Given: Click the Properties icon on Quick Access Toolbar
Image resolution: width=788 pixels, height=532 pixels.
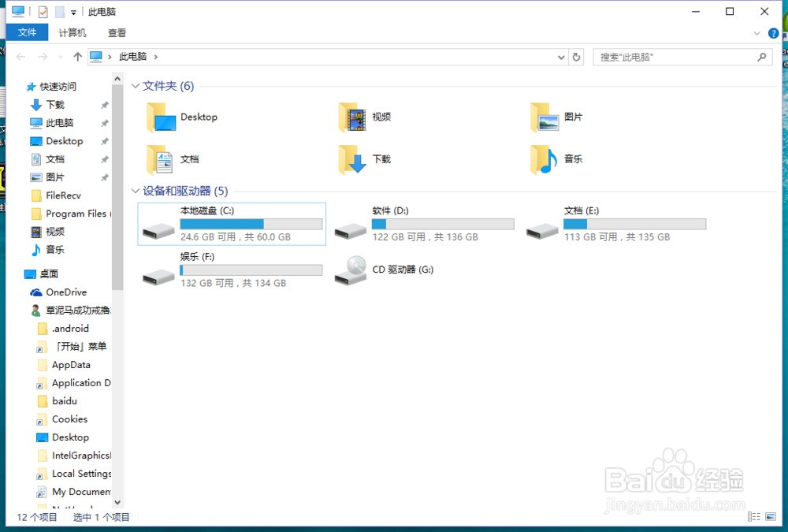Looking at the screenshot, I should (43, 11).
